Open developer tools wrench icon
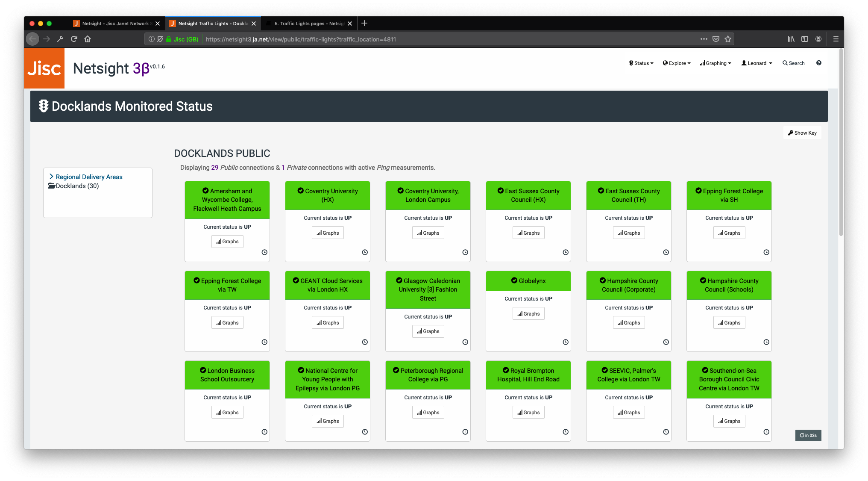This screenshot has height=481, width=868. [x=60, y=39]
